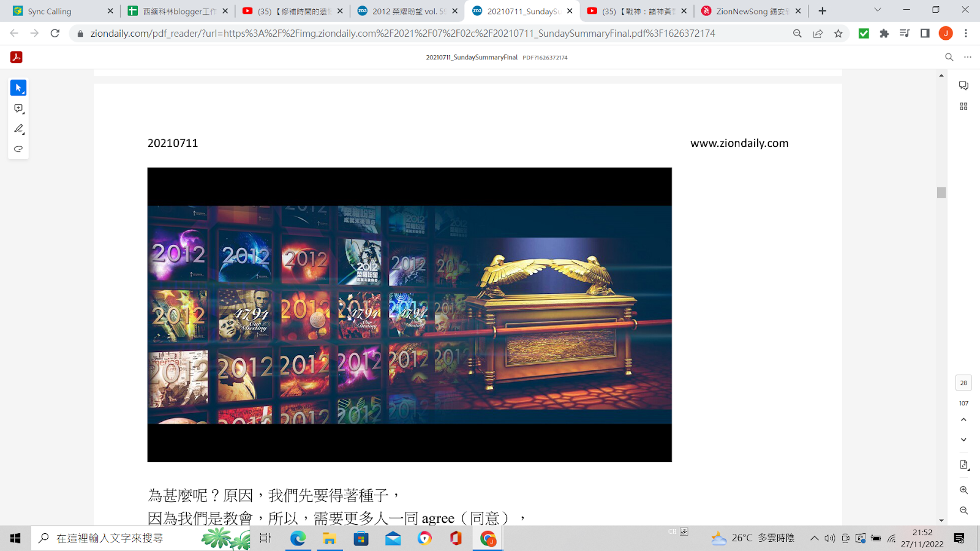Open the PDF viewer search magnifier

[949, 57]
